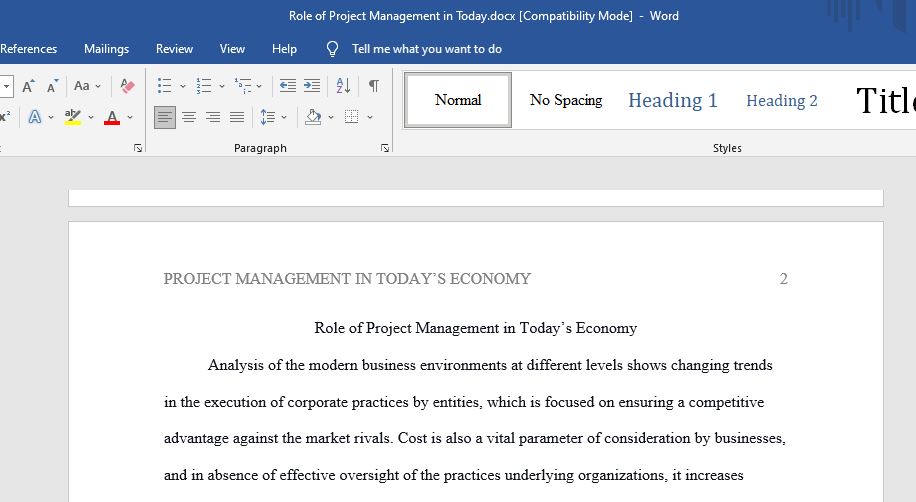
Task: Align paragraph text to the right
Action: tap(213, 117)
